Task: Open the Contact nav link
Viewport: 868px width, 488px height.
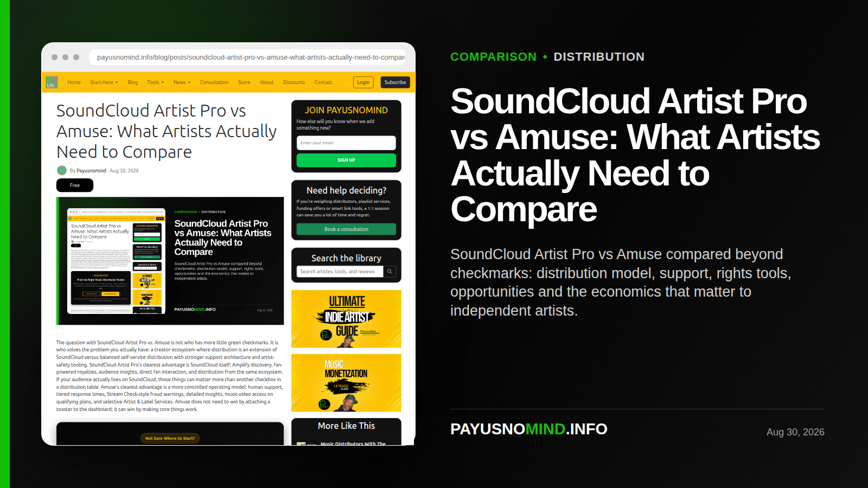Action: (x=323, y=82)
